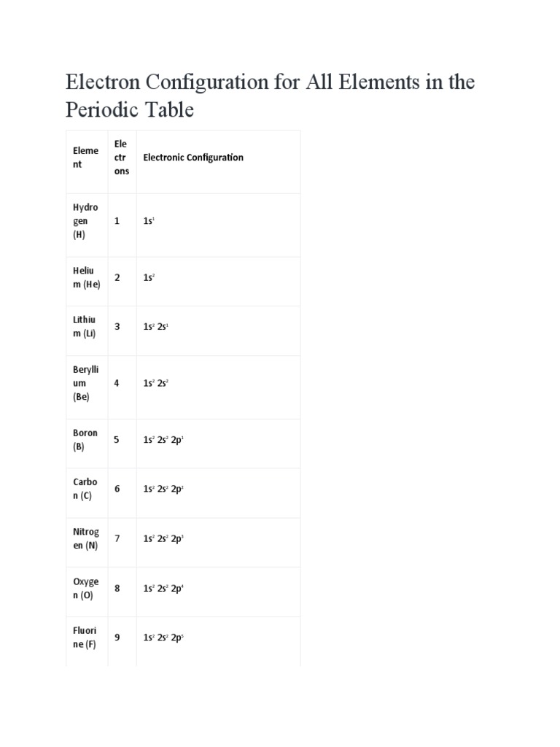Image resolution: width=560 pixels, height=747 pixels.
Task: Select the Fluorine (F) element name
Action: pyautogui.click(x=85, y=638)
